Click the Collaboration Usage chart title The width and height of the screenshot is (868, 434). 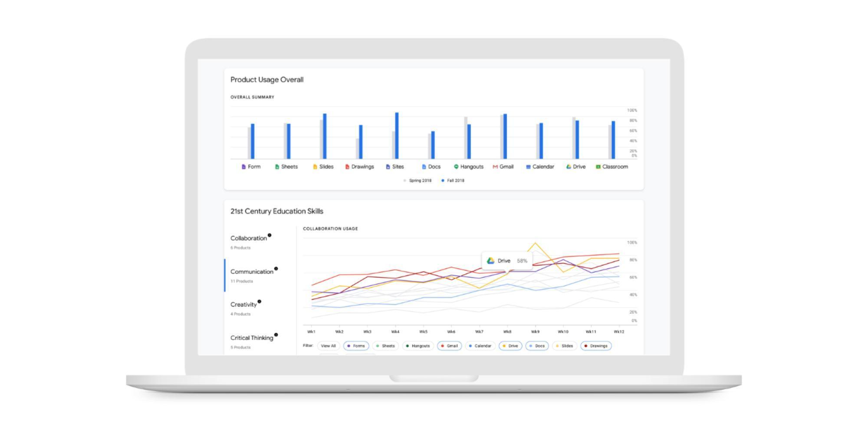pyautogui.click(x=330, y=229)
